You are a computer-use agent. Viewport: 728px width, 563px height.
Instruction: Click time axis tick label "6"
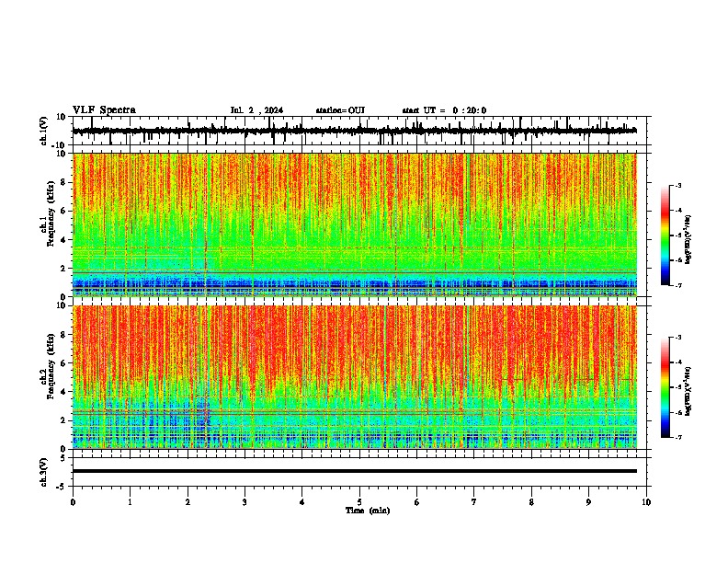pos(416,502)
